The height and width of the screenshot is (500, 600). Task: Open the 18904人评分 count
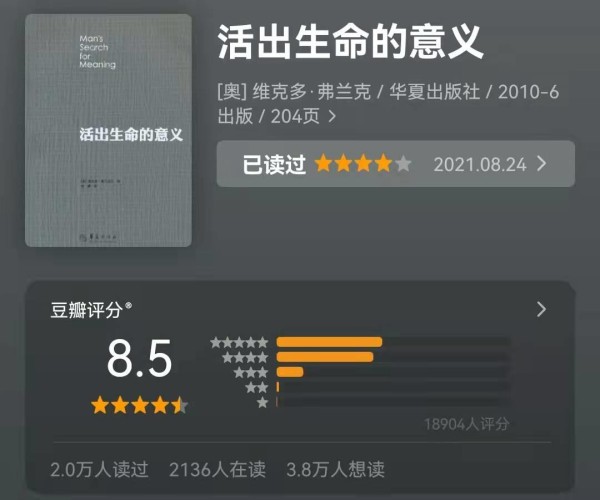click(x=467, y=424)
